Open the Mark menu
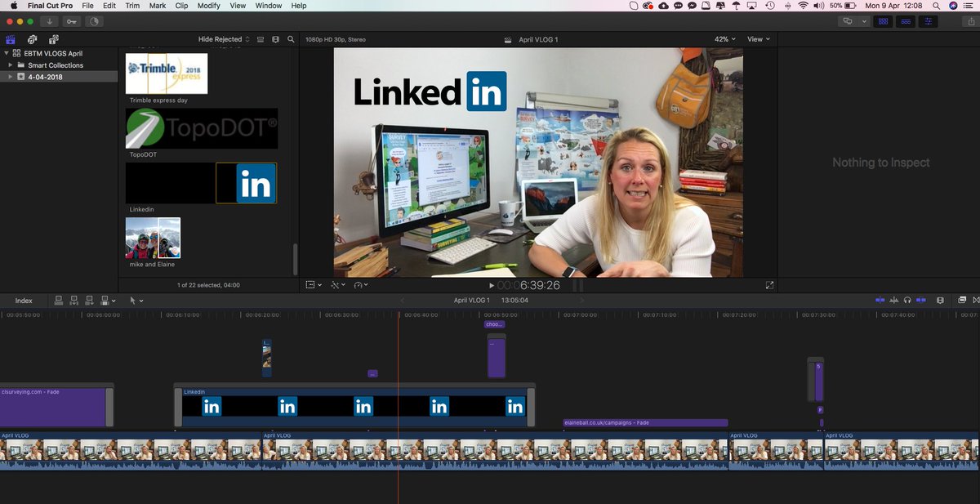 click(x=158, y=6)
